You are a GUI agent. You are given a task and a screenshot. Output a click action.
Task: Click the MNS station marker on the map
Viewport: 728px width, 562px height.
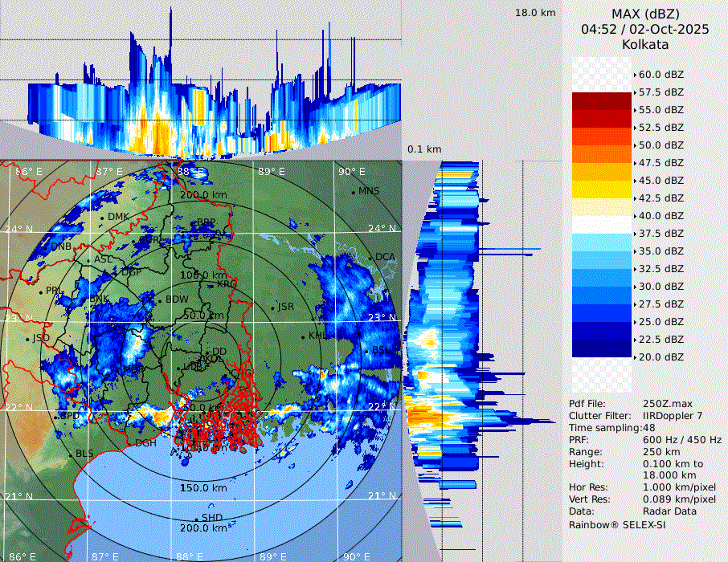tap(353, 192)
